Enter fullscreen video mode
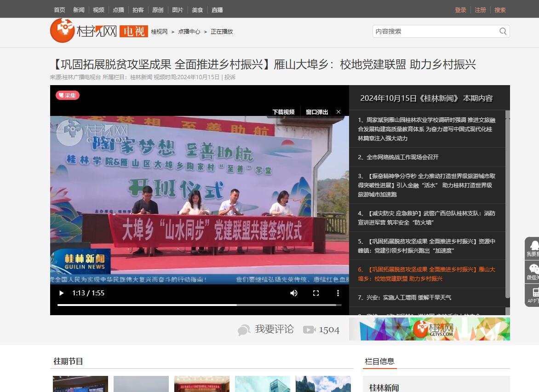Screen dimensions: 539x392 [316, 293]
